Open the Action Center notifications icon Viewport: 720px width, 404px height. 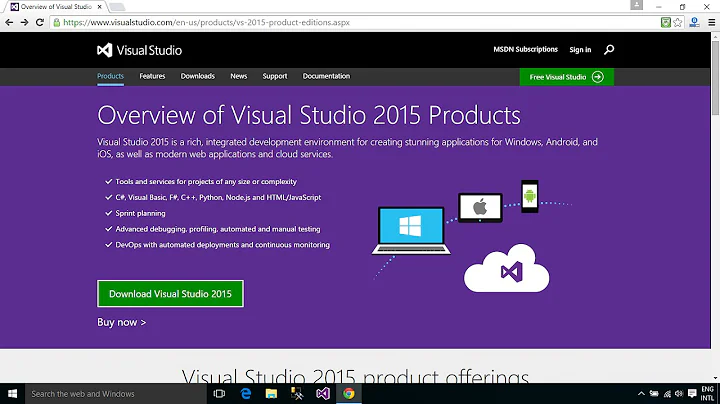[692, 393]
